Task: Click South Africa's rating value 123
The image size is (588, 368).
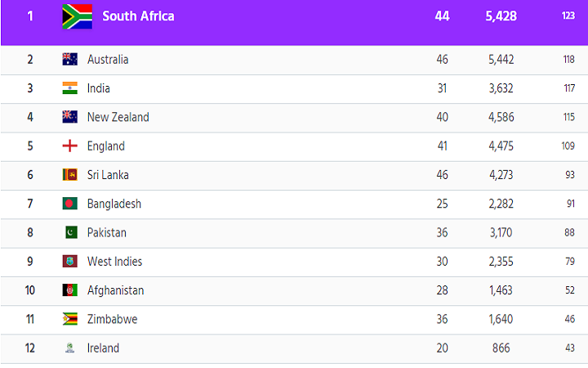Action: pyautogui.click(x=568, y=16)
